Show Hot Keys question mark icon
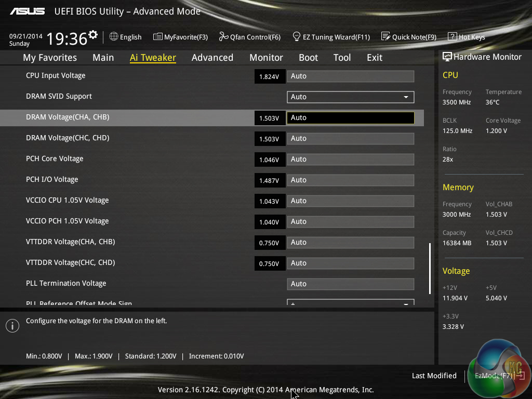The image size is (532, 399). pyautogui.click(x=453, y=37)
